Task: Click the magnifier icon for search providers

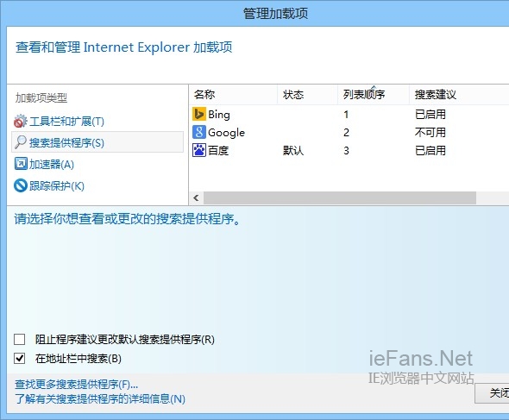Action: pyautogui.click(x=21, y=142)
